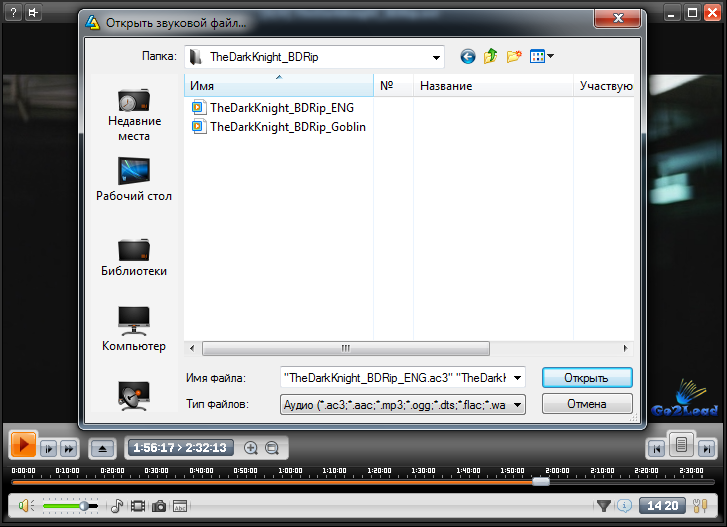727x527 pixels.
Task: Click the 1:00:00 timeline mark
Action: [290, 470]
